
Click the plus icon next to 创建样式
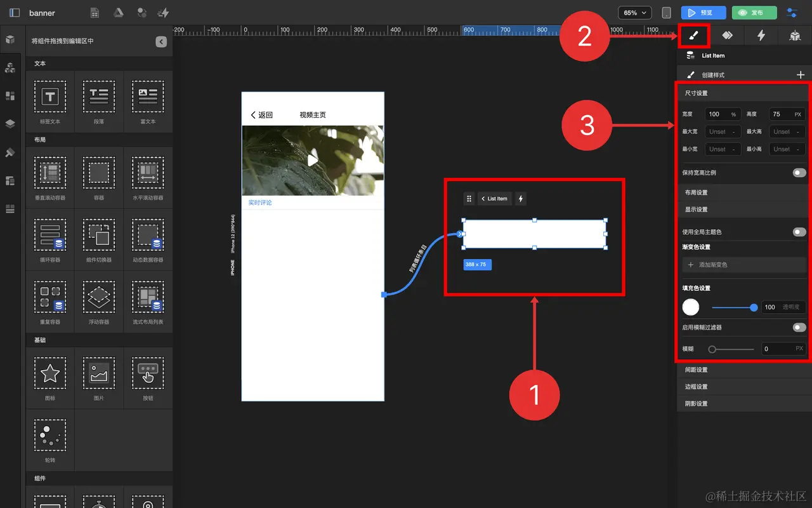pos(800,75)
